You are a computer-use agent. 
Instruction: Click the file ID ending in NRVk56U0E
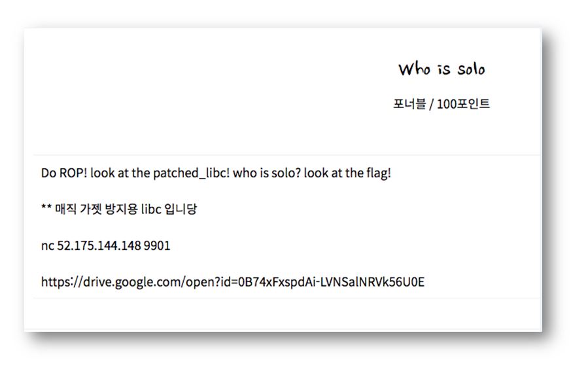pos(341,282)
